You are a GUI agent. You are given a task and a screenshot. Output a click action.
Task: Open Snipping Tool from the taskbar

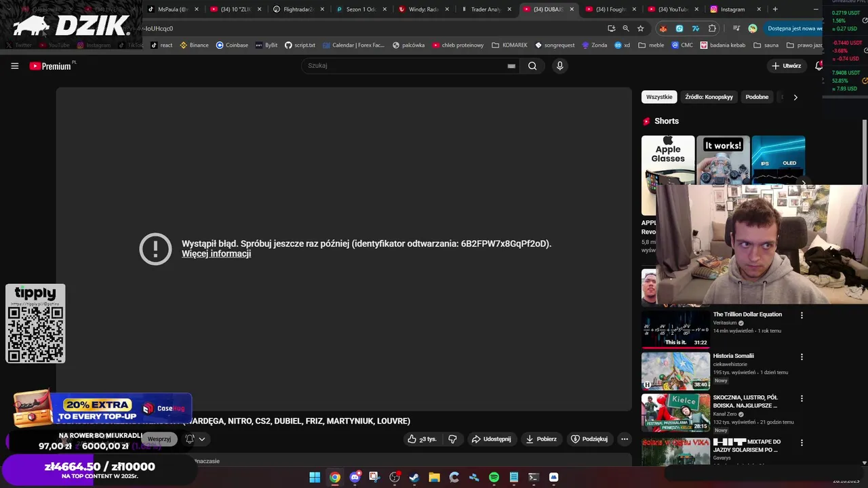click(374, 477)
